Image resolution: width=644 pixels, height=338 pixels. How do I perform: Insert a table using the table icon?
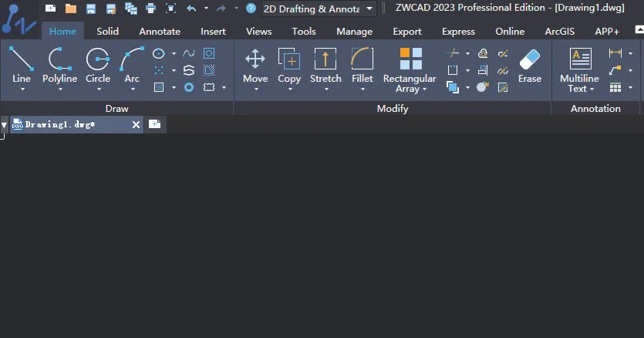tap(615, 87)
